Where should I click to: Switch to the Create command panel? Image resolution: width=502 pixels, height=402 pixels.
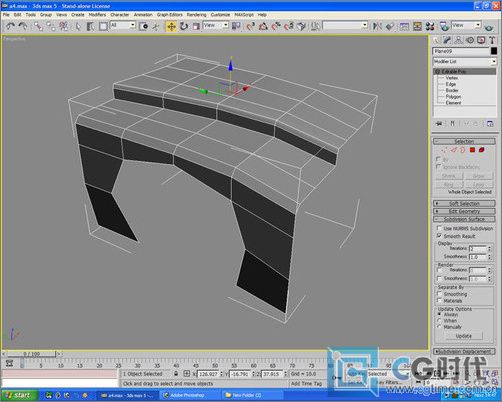pos(436,40)
